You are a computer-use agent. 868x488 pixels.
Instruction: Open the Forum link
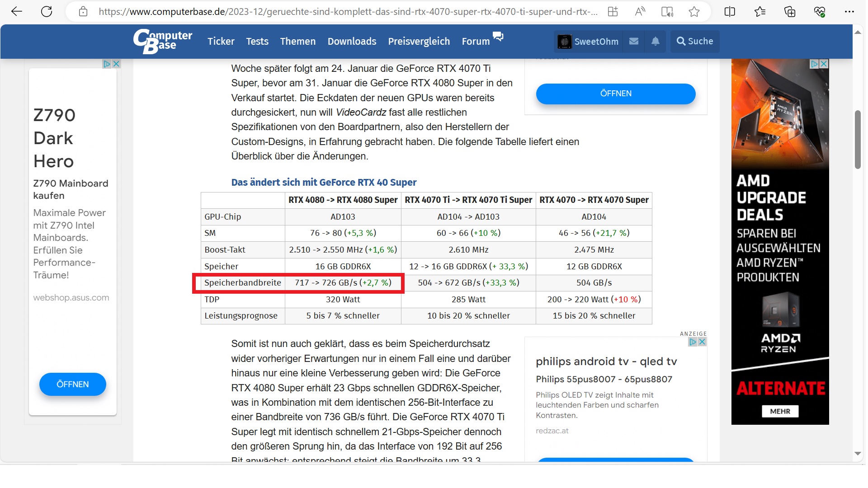476,42
